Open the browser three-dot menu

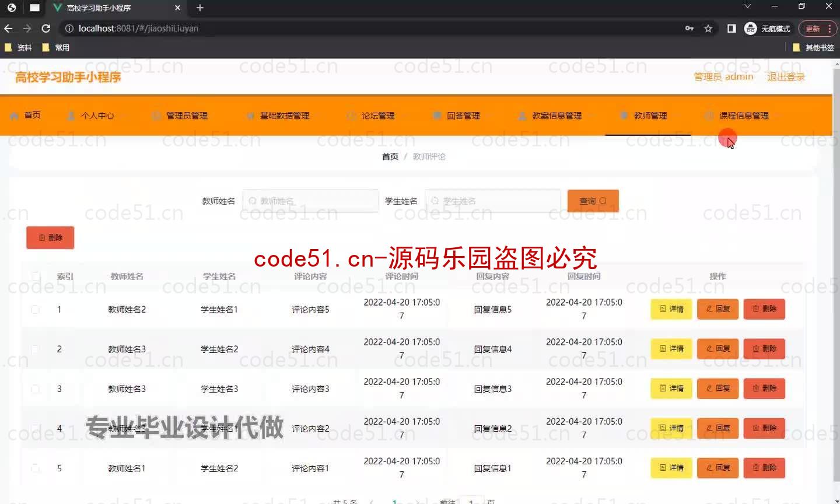pyautogui.click(x=829, y=28)
